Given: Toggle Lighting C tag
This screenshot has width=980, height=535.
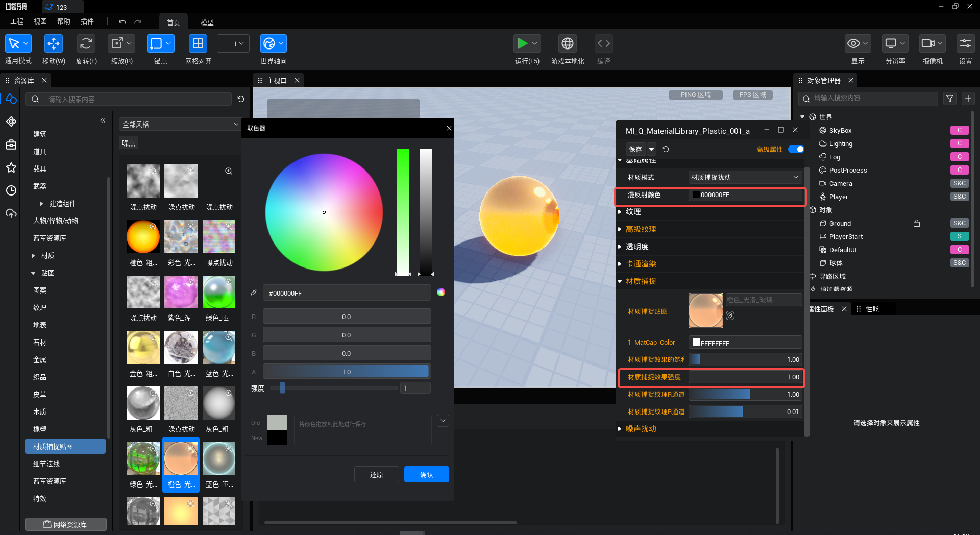Looking at the screenshot, I should pyautogui.click(x=960, y=143).
